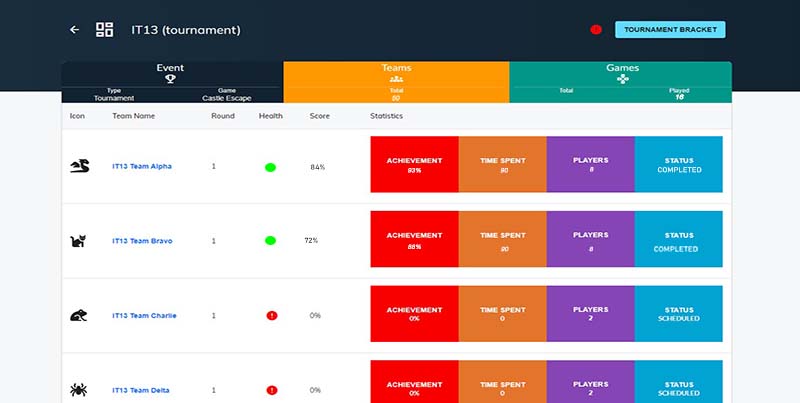Screen dimensions: 800x403
Task: Switch to the Teams tab
Action: click(396, 73)
